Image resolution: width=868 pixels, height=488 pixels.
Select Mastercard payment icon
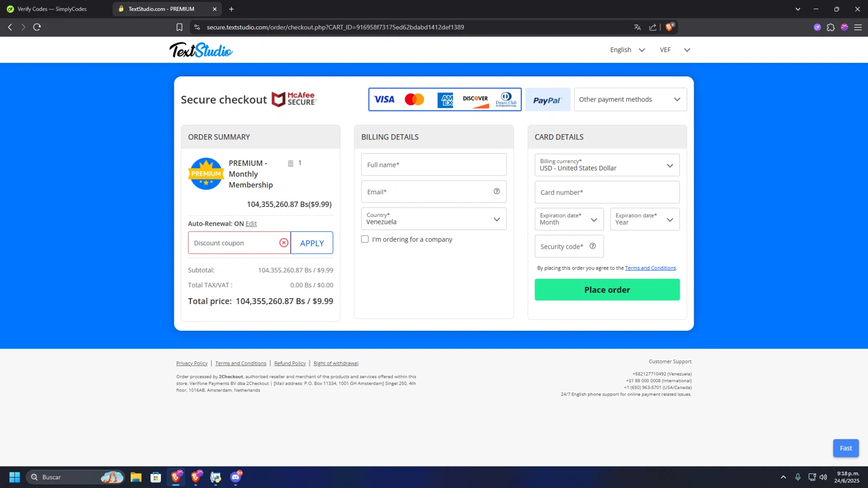click(x=414, y=99)
